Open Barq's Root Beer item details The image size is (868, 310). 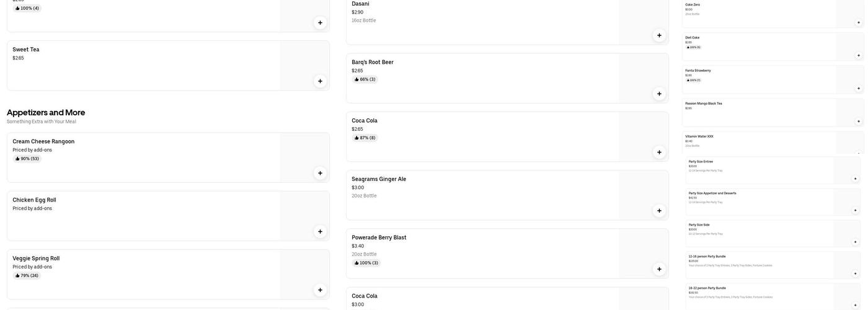pos(373,62)
